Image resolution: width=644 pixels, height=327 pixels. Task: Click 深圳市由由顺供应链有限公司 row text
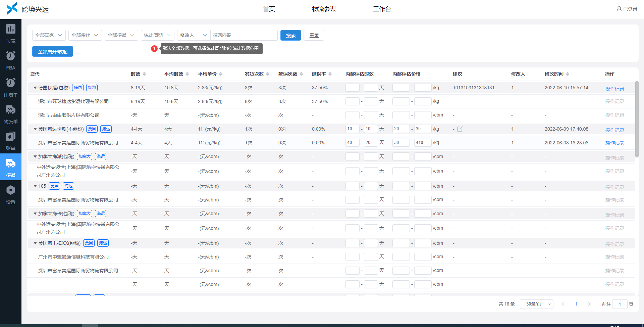(69, 115)
